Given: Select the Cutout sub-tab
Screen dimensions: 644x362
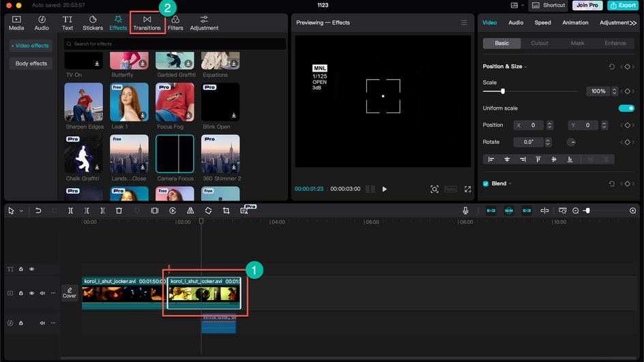Looking at the screenshot, I should click(539, 43).
